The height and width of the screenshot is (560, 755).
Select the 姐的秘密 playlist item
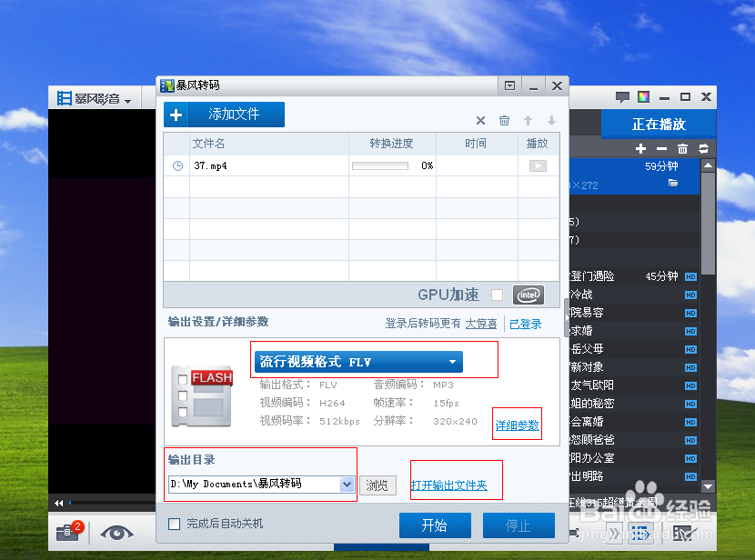click(x=635, y=404)
